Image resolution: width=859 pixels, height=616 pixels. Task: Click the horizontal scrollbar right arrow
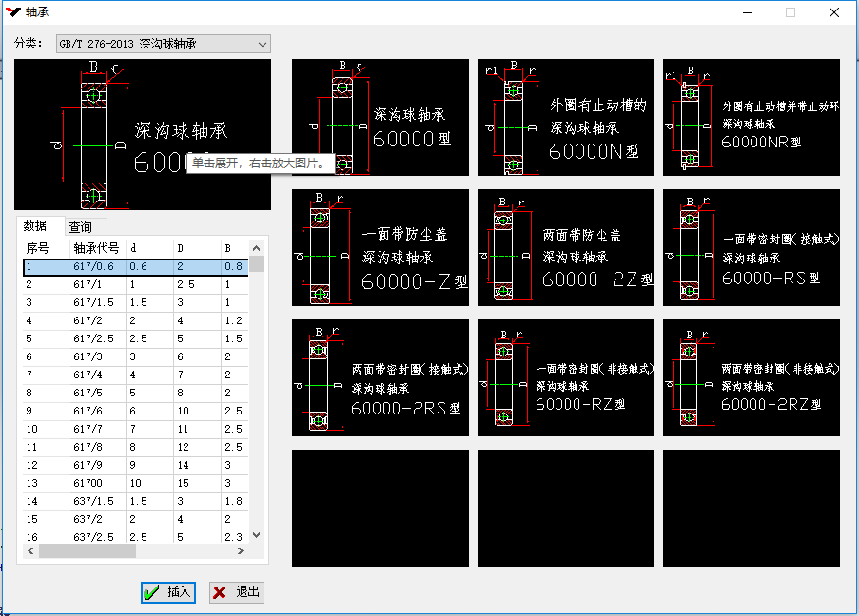click(x=241, y=551)
